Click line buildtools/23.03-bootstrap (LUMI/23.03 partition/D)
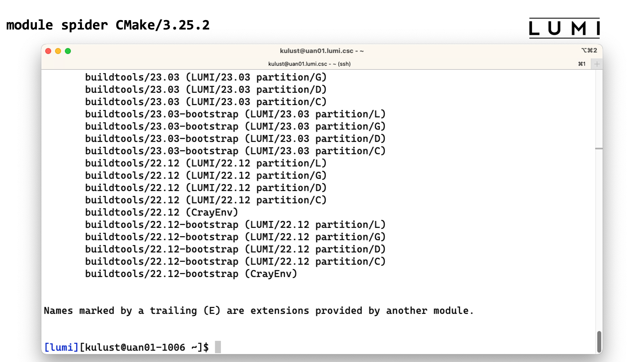 tap(235, 139)
